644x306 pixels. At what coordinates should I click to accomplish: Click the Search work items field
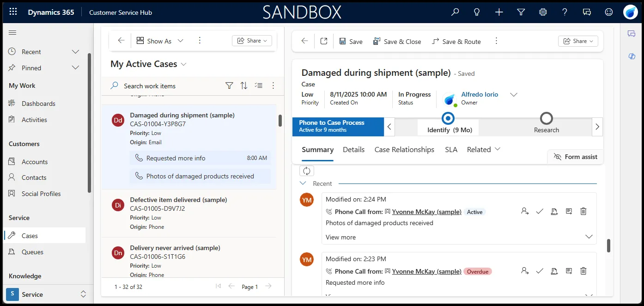coord(166,86)
